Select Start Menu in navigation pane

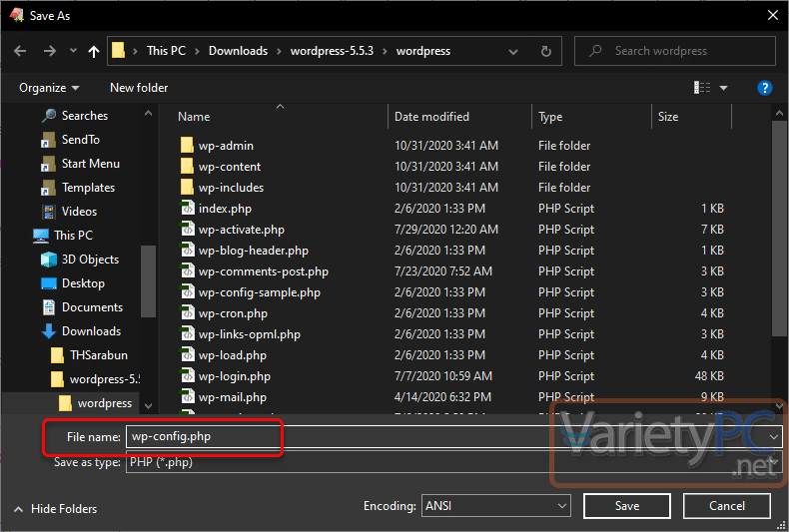[x=91, y=164]
